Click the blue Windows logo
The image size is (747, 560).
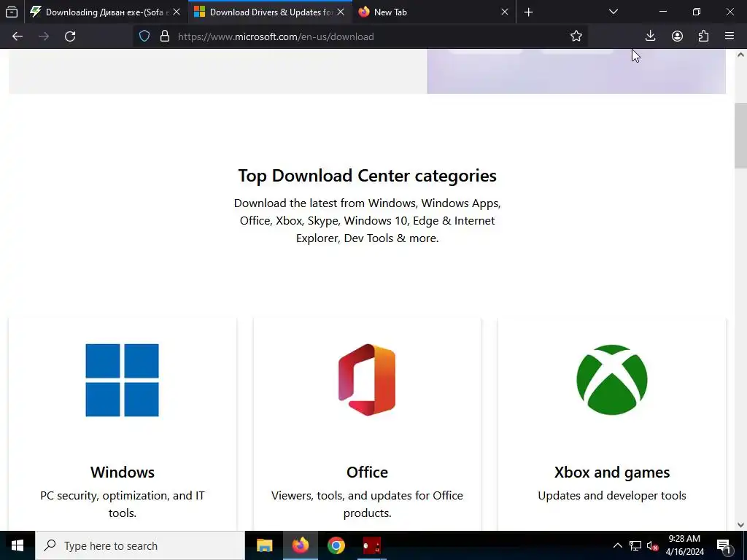(x=122, y=380)
